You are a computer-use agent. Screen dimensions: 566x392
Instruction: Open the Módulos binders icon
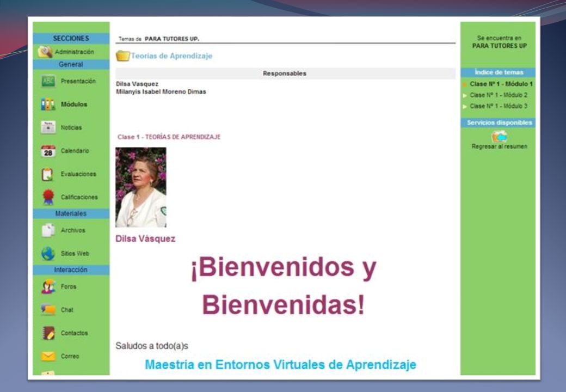point(48,105)
